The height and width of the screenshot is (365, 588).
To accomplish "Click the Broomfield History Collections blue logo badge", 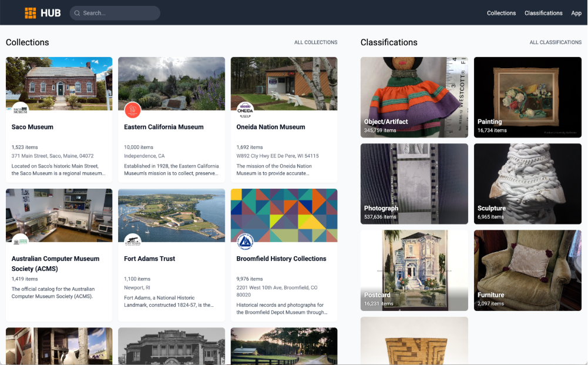I will point(246,242).
